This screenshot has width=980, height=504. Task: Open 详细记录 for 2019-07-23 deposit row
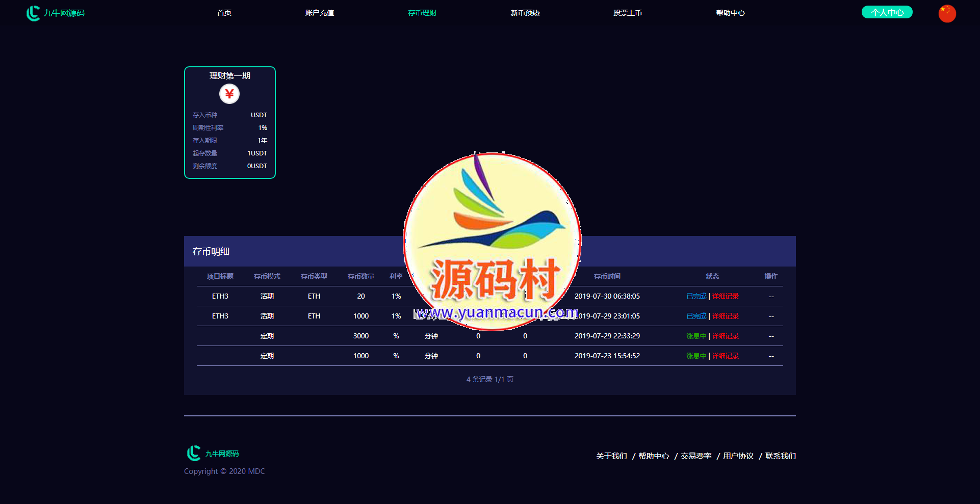click(x=725, y=356)
